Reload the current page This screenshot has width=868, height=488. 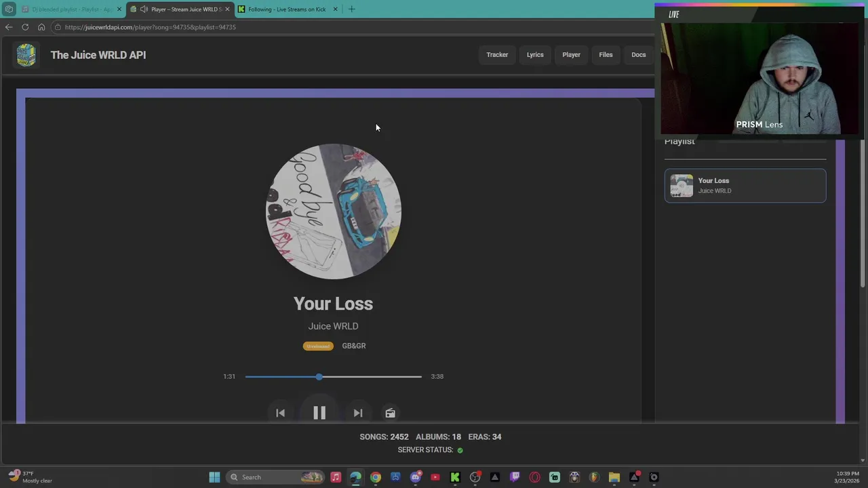(x=25, y=27)
